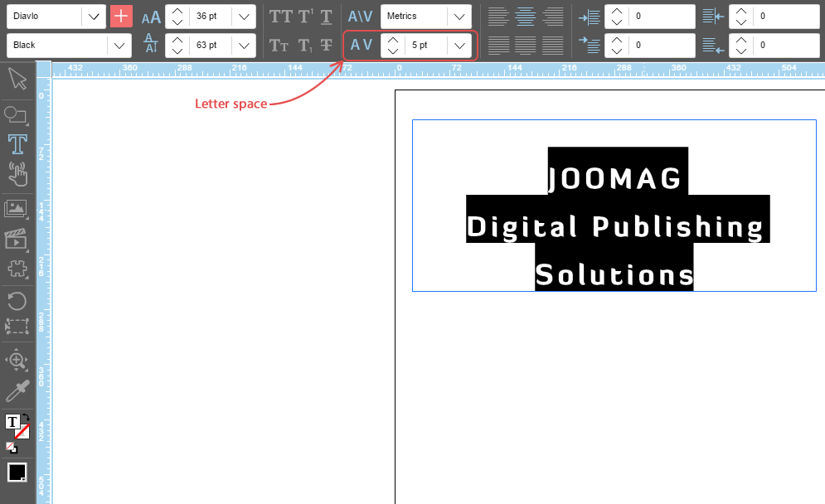
Task: Increase the 36 pt font size
Action: click(x=177, y=11)
